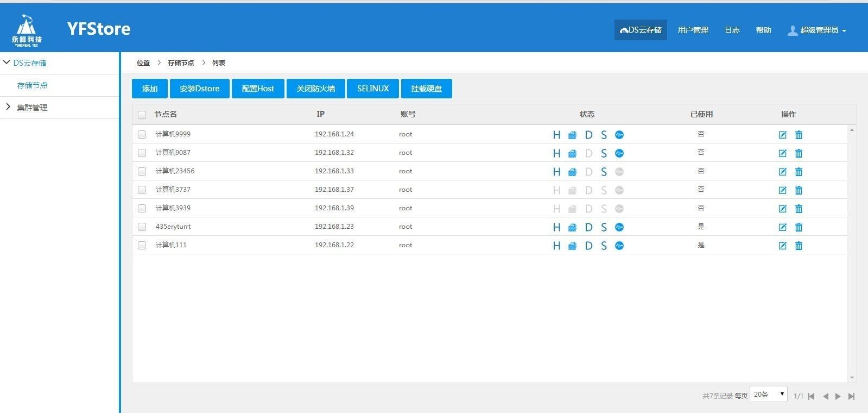Go to the next page of records
This screenshot has height=413, width=868.
click(838, 396)
